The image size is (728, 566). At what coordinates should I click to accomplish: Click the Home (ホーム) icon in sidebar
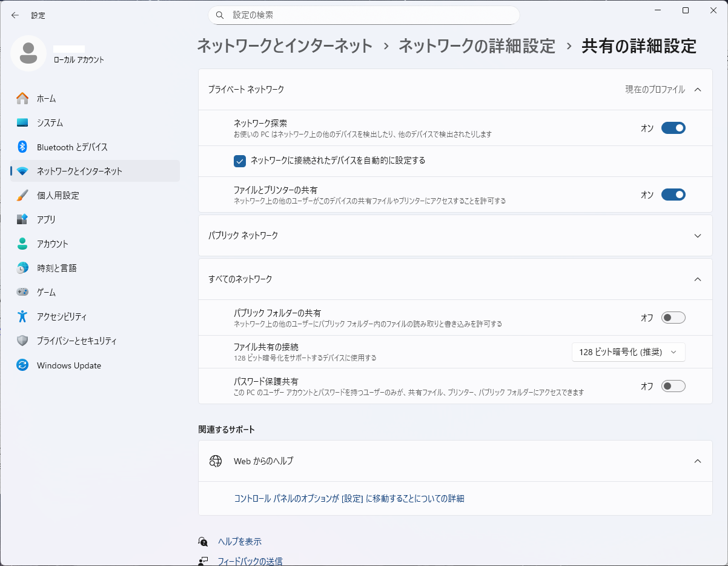click(22, 98)
